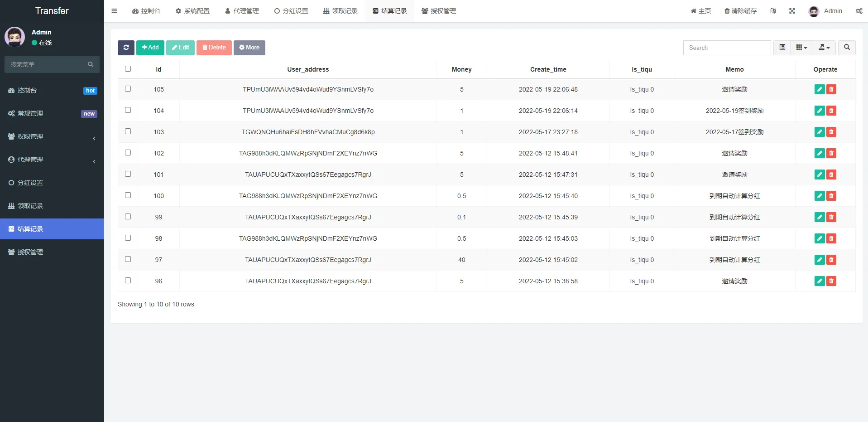Screen dimensions: 868x422
Task: Open the columns visibility dropdown
Action: tap(801, 48)
